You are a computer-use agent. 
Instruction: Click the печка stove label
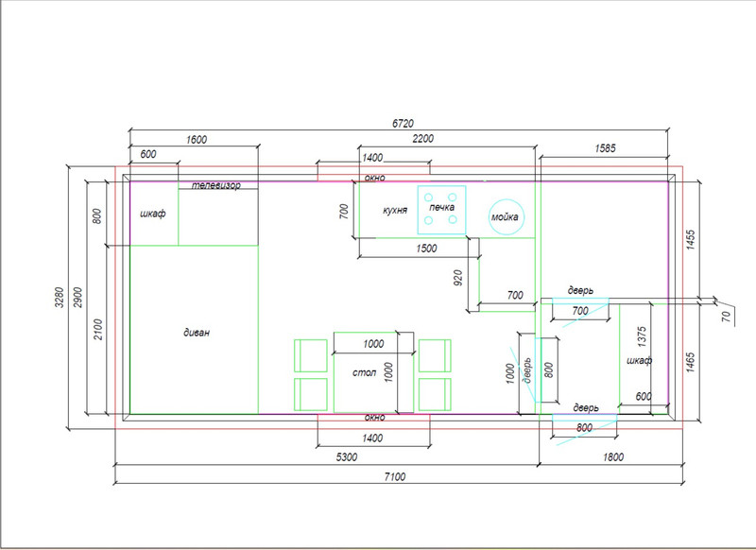coord(441,207)
